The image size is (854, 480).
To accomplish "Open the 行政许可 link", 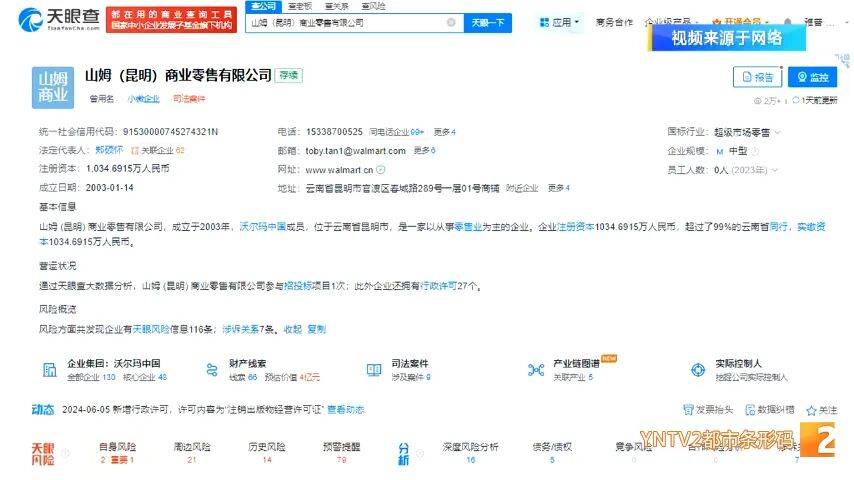I will pos(438,285).
